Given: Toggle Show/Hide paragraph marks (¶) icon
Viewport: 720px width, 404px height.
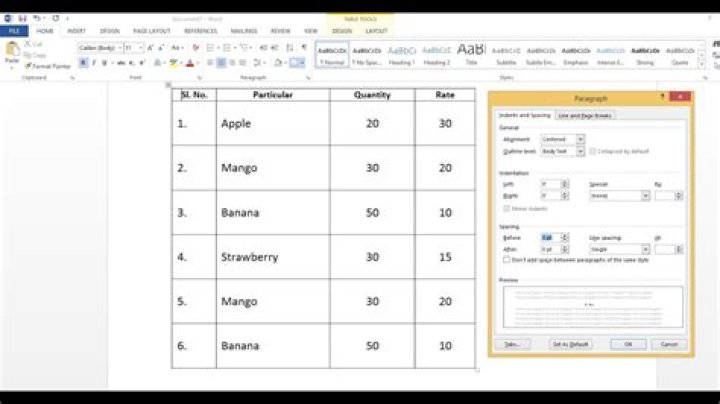Looking at the screenshot, I should coord(304,48).
